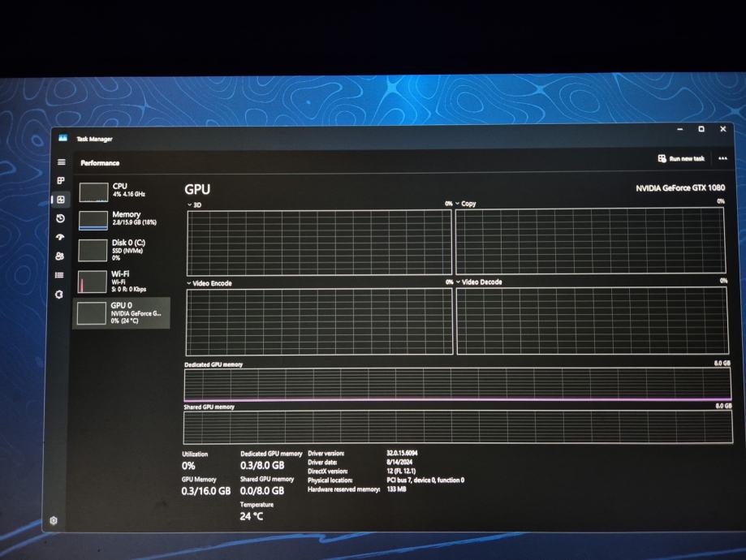Open the Users page icon
Image resolution: width=746 pixels, height=560 pixels.
coord(59,256)
